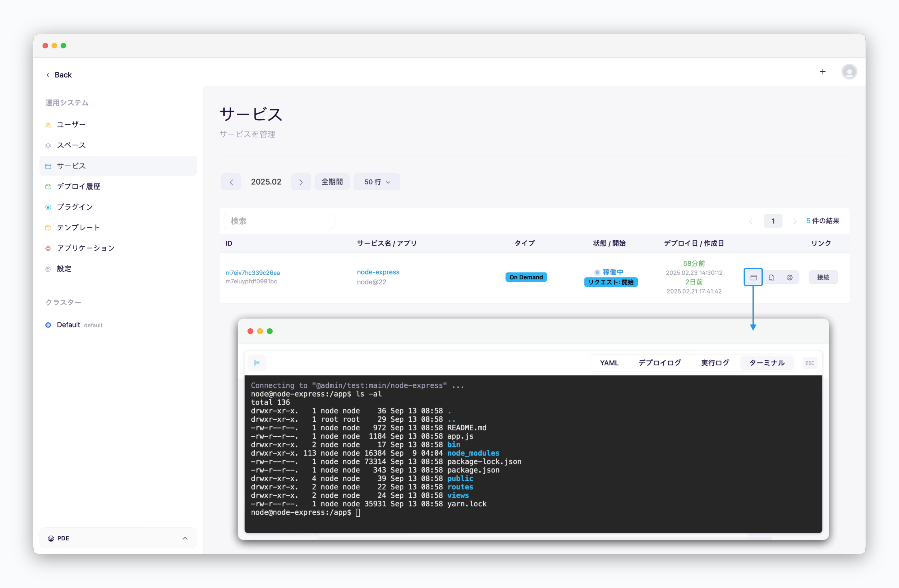The height and width of the screenshot is (588, 899).
Task: Click the 2日前 creation time text
Action: click(x=694, y=283)
